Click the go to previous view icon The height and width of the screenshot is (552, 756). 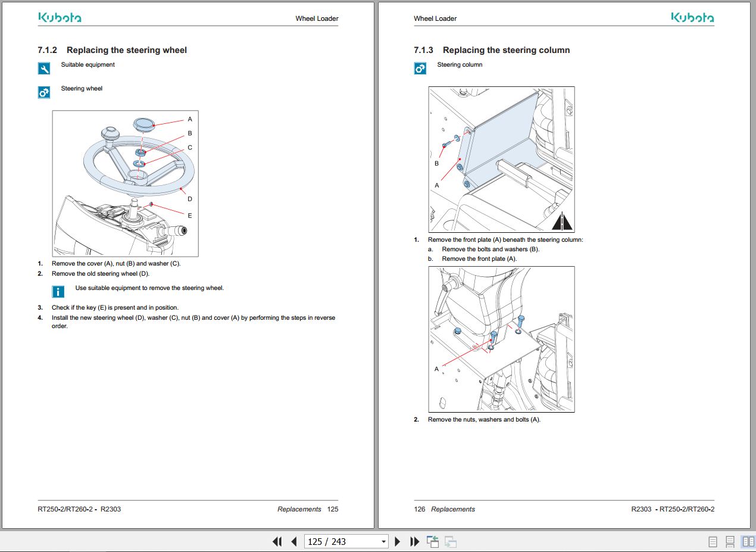(433, 541)
